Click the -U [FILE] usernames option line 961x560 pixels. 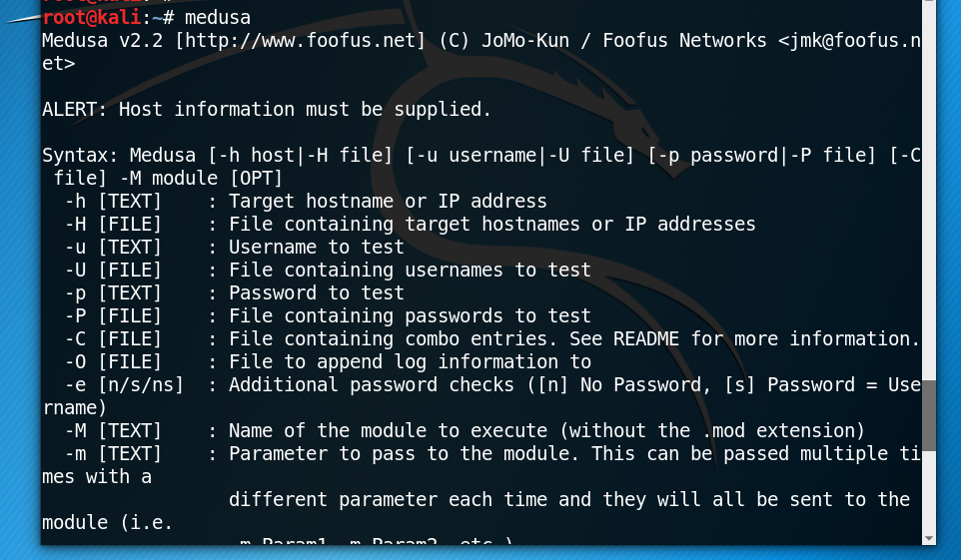(328, 271)
